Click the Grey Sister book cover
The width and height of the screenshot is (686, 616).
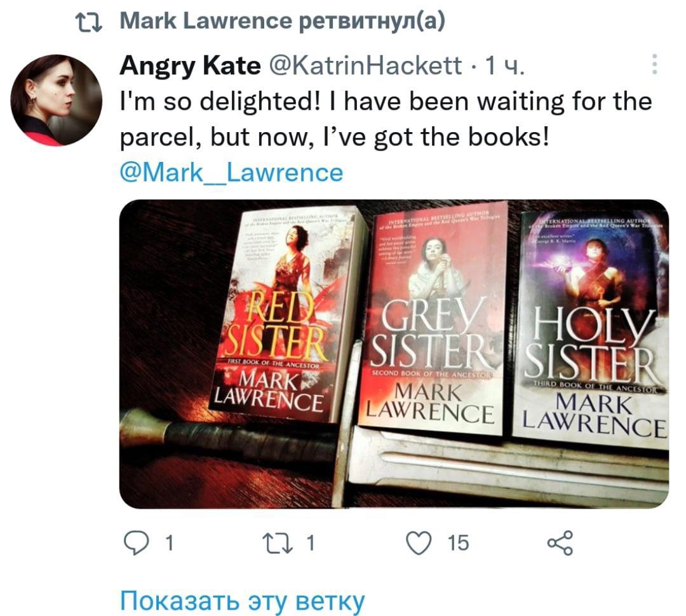[x=433, y=319]
